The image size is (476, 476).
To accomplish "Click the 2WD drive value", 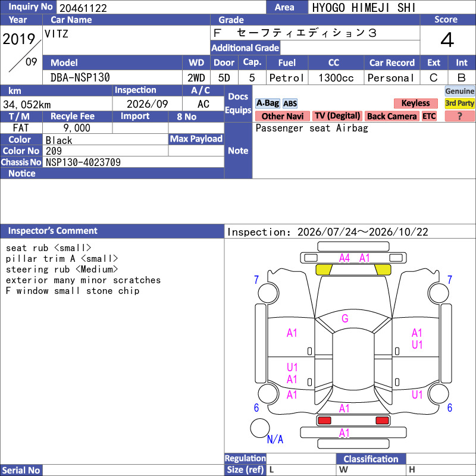I will pyautogui.click(x=196, y=78).
